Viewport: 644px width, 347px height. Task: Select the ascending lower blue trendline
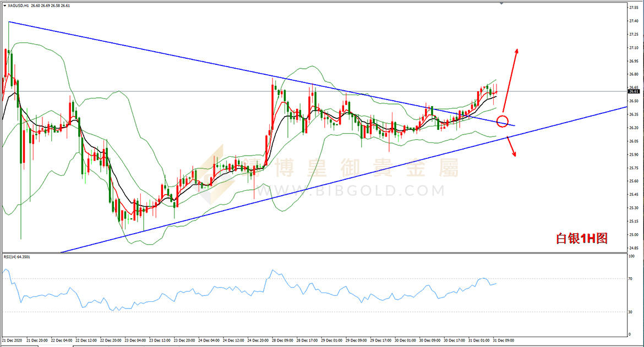pos(343,180)
